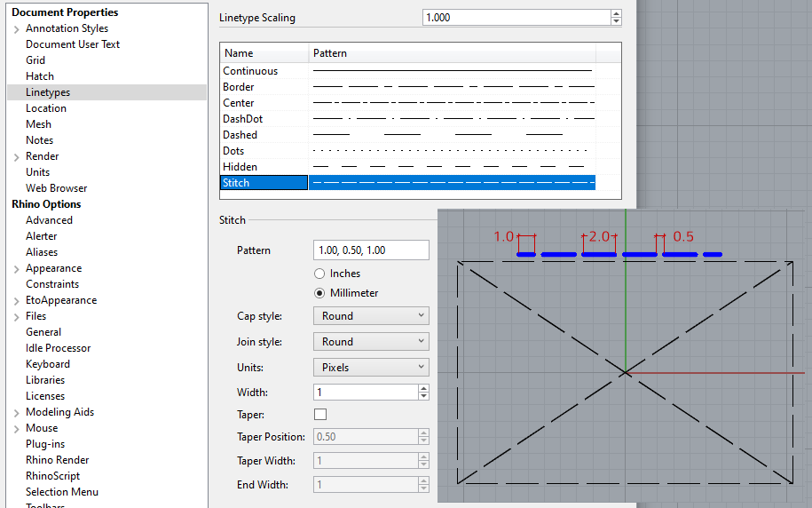
Task: Open the Keyboard options page
Action: tap(48, 364)
